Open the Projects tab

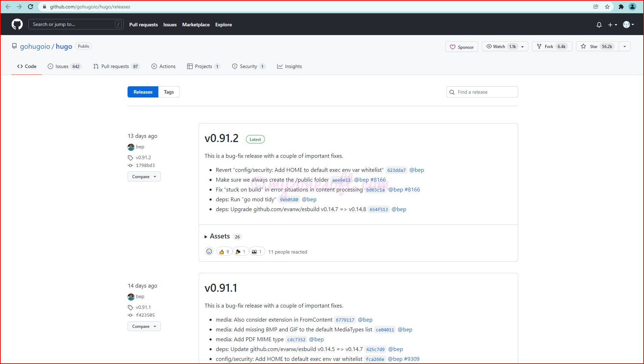204,66
